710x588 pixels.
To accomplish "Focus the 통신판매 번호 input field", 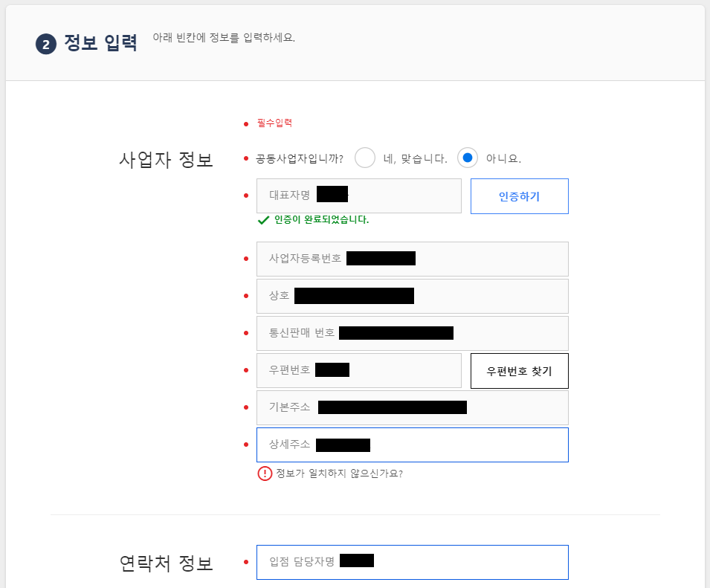I will 413,333.
